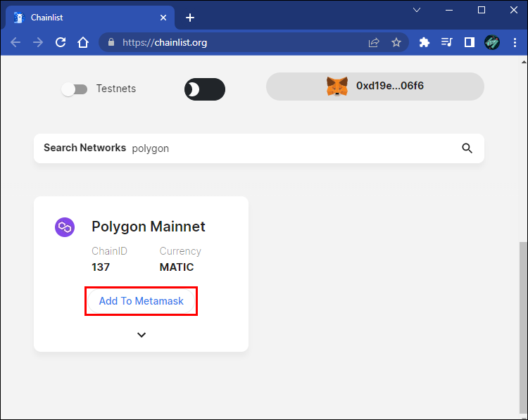Close the Chainlist tab
The height and width of the screenshot is (420, 528).
[163, 18]
